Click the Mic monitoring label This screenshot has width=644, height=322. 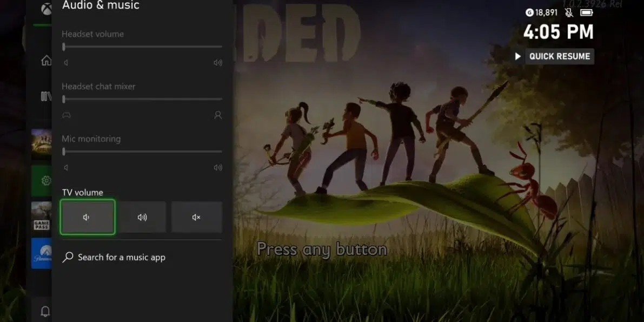tap(91, 139)
